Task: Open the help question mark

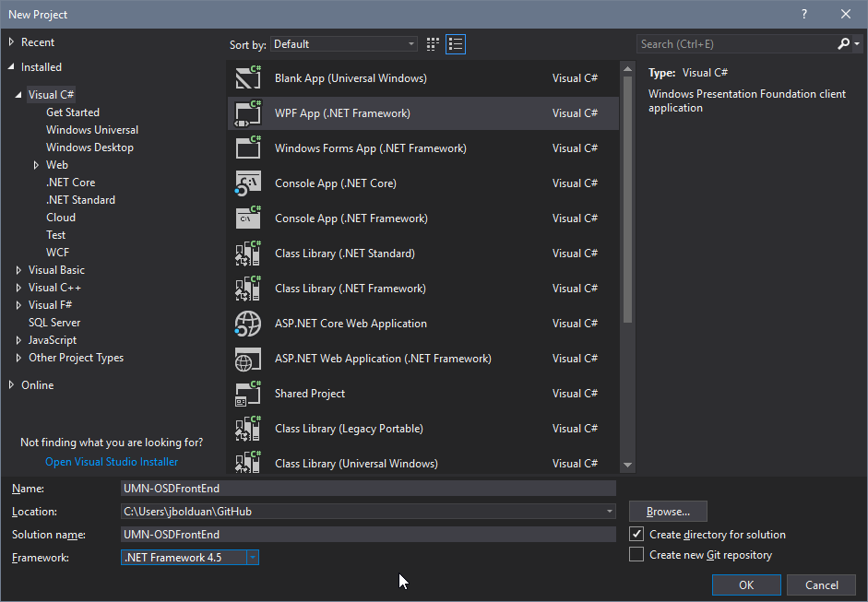Action: [804, 15]
